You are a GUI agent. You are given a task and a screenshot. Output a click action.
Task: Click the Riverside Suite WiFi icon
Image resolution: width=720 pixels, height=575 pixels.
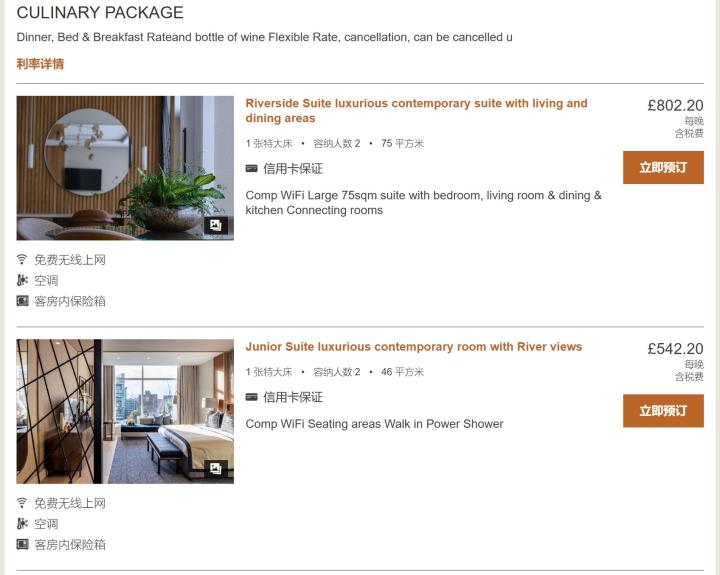coord(22,259)
